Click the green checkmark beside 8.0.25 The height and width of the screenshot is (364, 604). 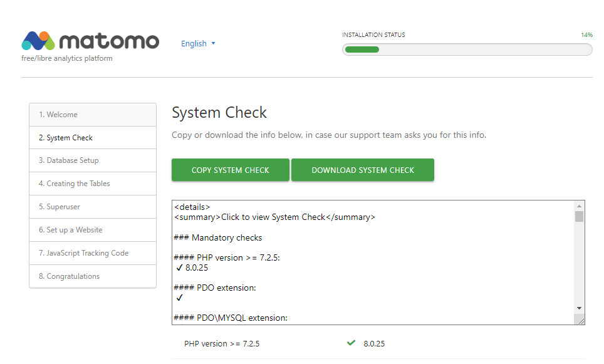tap(351, 343)
